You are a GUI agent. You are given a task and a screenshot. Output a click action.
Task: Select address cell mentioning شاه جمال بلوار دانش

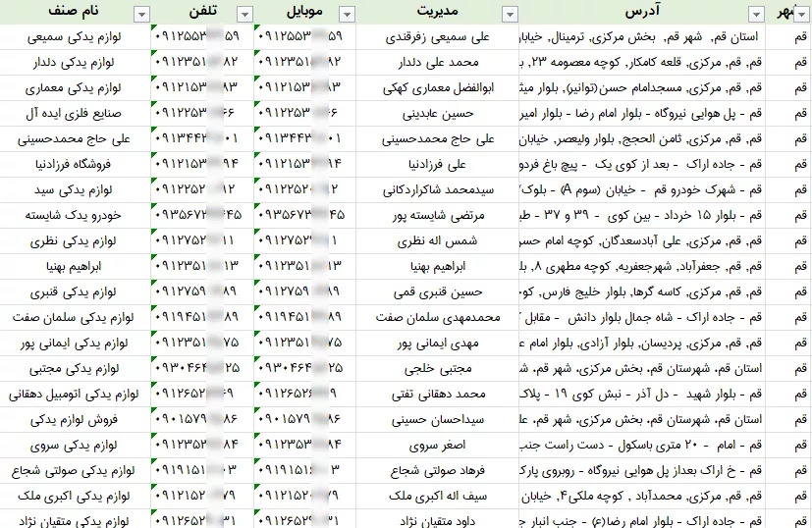[642, 317]
